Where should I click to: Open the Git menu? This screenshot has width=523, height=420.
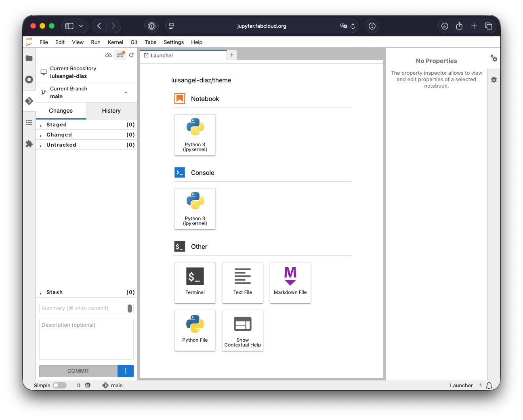134,42
